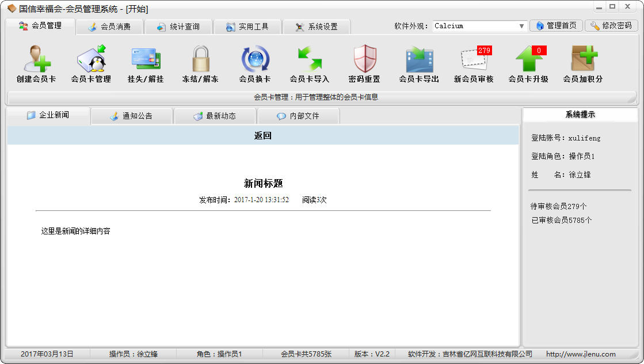Expand the 软件外观 Calcium dropdown
Screen dimensions: 644x364
(521, 26)
